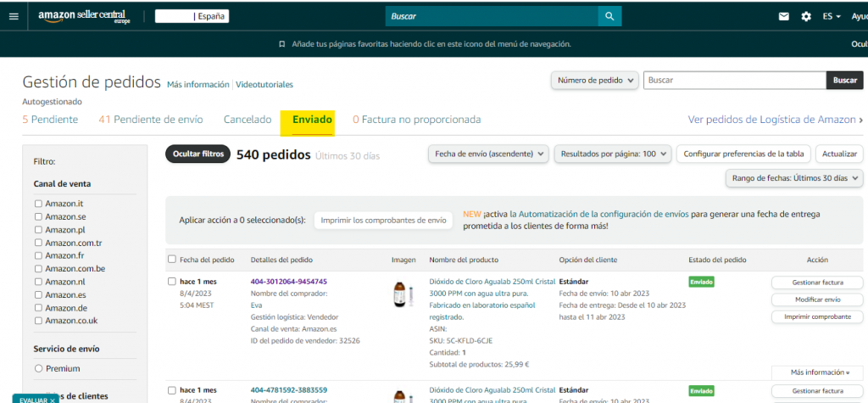The width and height of the screenshot is (868, 403).
Task: Open buyer name Eva link
Action: click(x=256, y=305)
